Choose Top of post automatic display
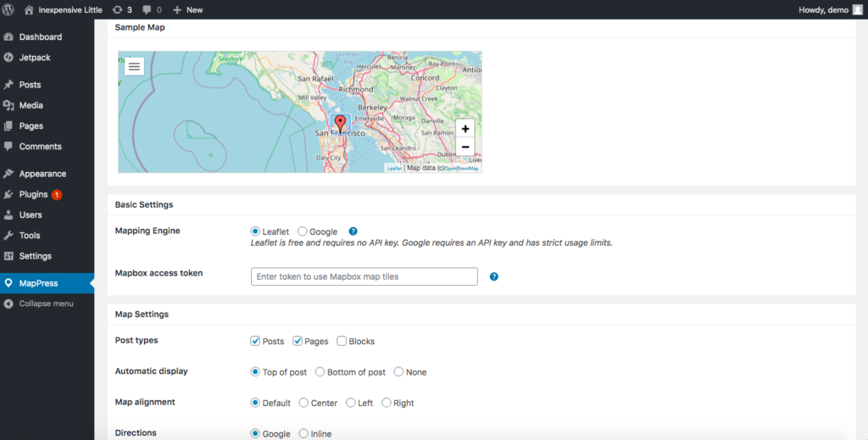This screenshot has height=440, width=868. tap(254, 372)
